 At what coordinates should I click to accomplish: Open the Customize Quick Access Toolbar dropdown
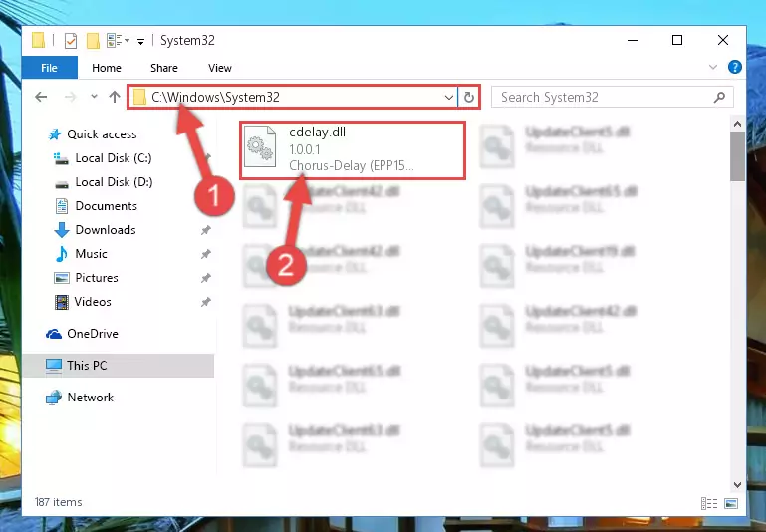click(140, 41)
